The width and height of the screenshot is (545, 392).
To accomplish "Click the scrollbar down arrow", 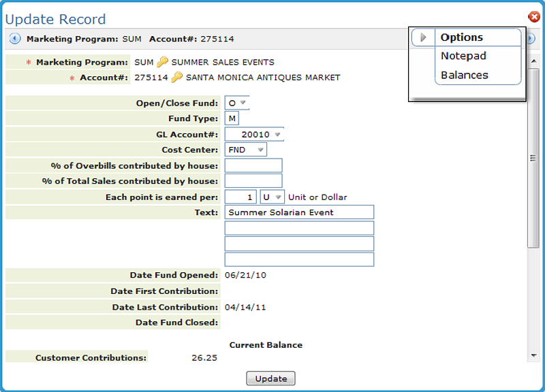I will (533, 355).
